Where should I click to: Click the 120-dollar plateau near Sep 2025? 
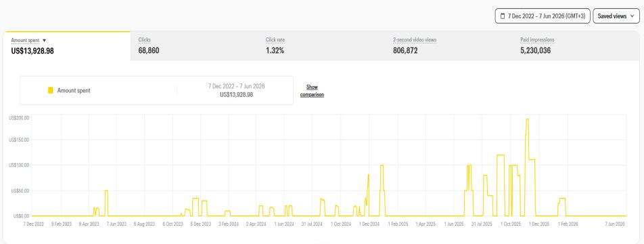click(501, 155)
